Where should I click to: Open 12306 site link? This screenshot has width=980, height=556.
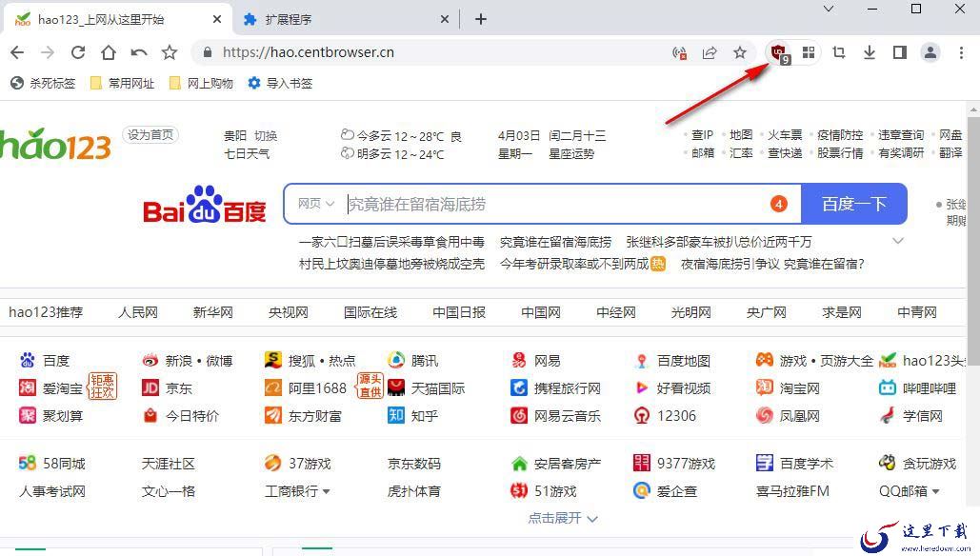pos(665,415)
